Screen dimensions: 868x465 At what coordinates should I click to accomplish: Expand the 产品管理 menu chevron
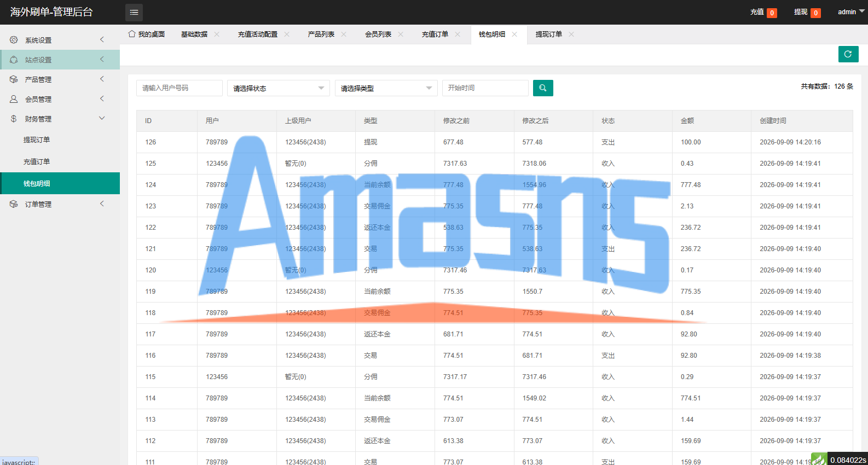(102, 79)
